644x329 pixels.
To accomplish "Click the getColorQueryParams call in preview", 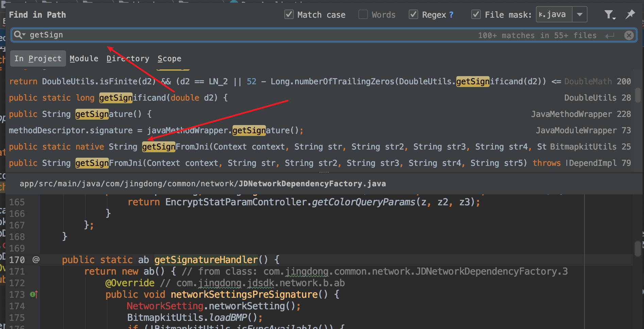I will (363, 202).
